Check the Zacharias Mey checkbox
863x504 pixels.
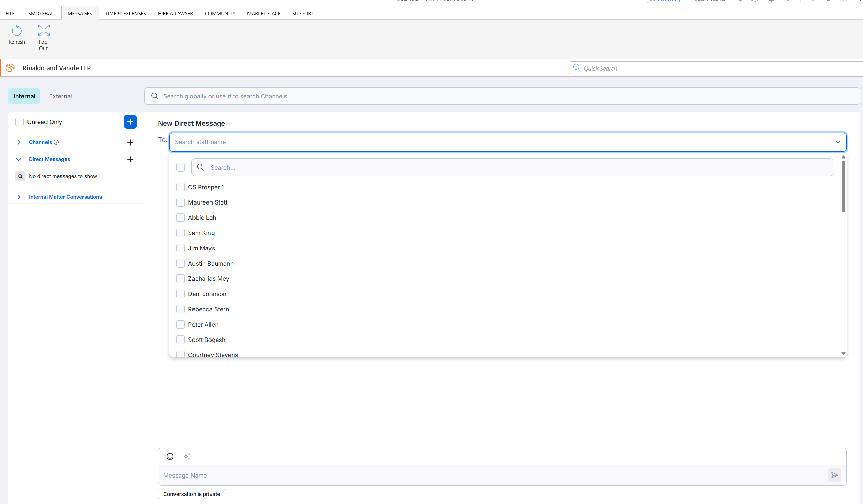coord(181,279)
